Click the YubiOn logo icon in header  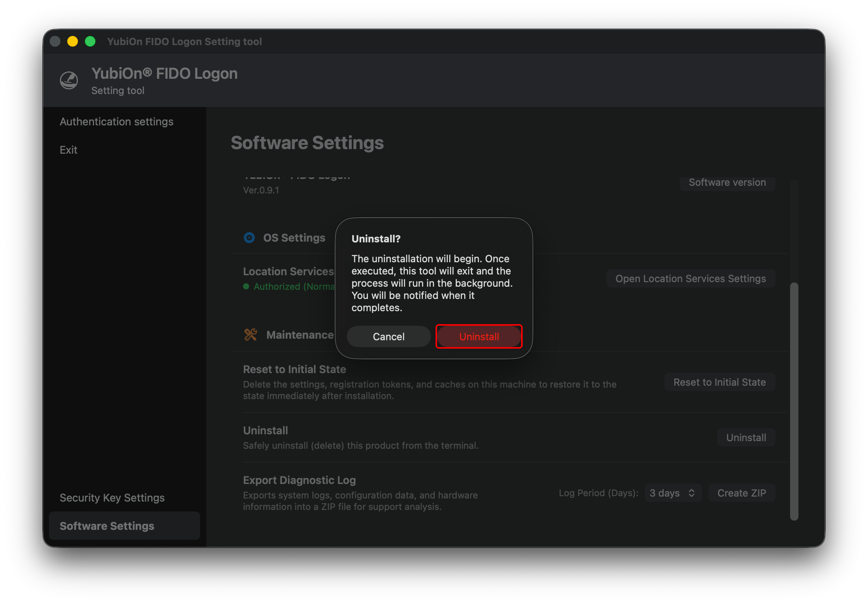pyautogui.click(x=69, y=81)
